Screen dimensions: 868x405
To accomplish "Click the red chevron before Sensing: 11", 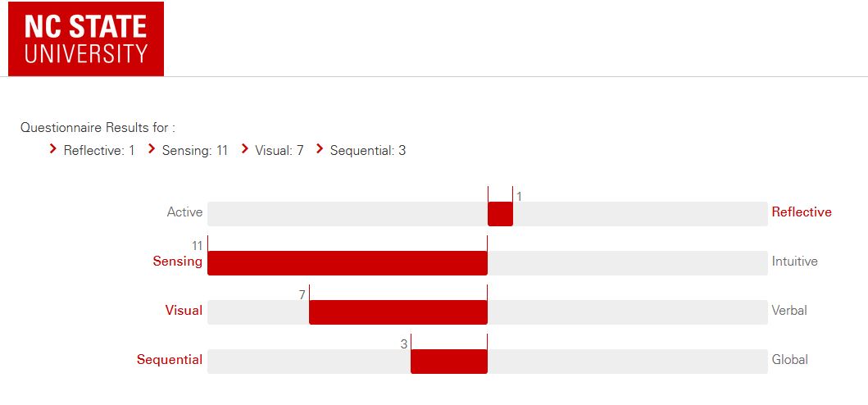I will click(152, 149).
